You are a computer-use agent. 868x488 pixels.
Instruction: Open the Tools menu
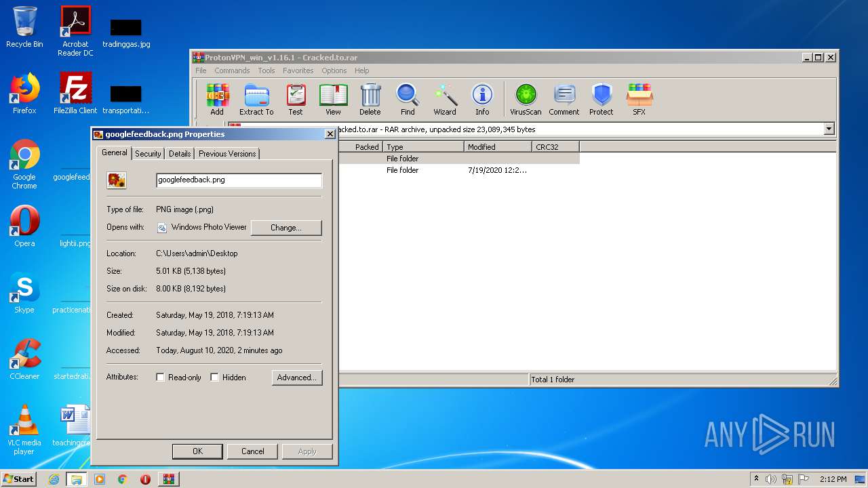(267, 70)
